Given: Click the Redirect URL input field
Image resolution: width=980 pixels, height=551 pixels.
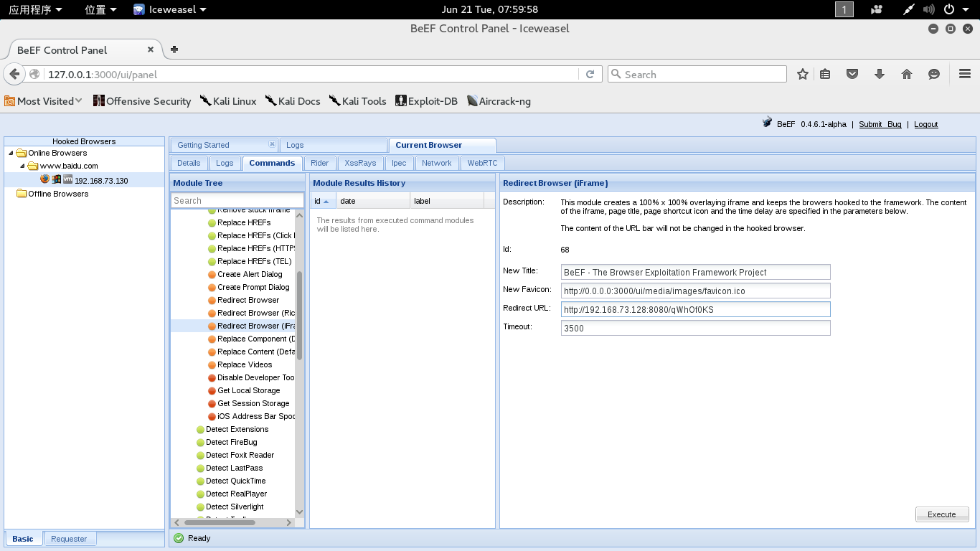Looking at the screenshot, I should point(694,310).
